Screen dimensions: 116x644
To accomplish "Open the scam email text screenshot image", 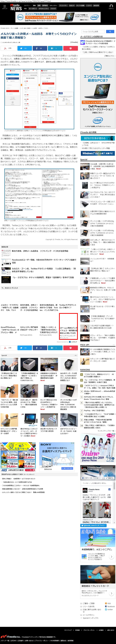I will click(39, 194).
